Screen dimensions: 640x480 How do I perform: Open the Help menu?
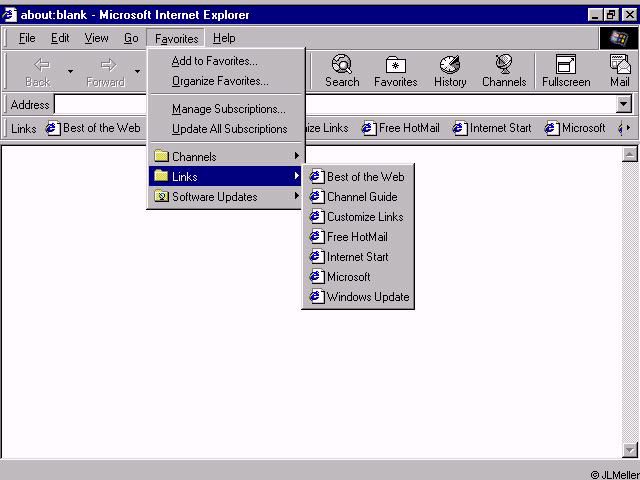click(224, 38)
